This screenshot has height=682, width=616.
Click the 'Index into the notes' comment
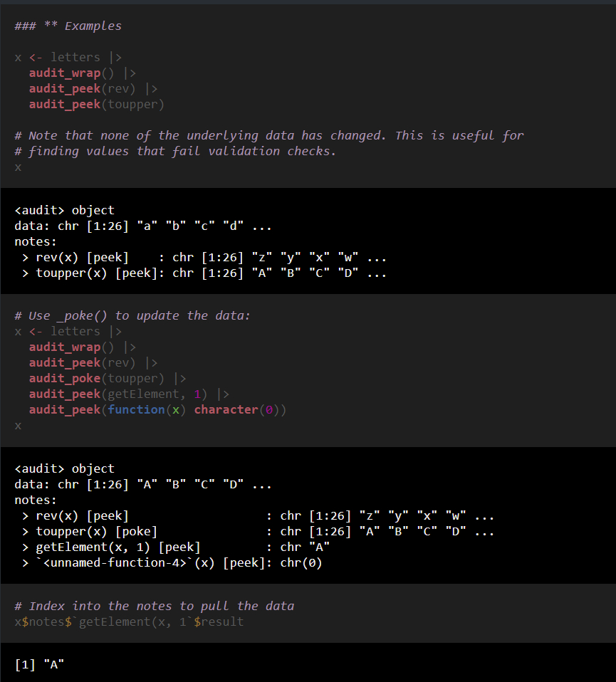click(154, 606)
